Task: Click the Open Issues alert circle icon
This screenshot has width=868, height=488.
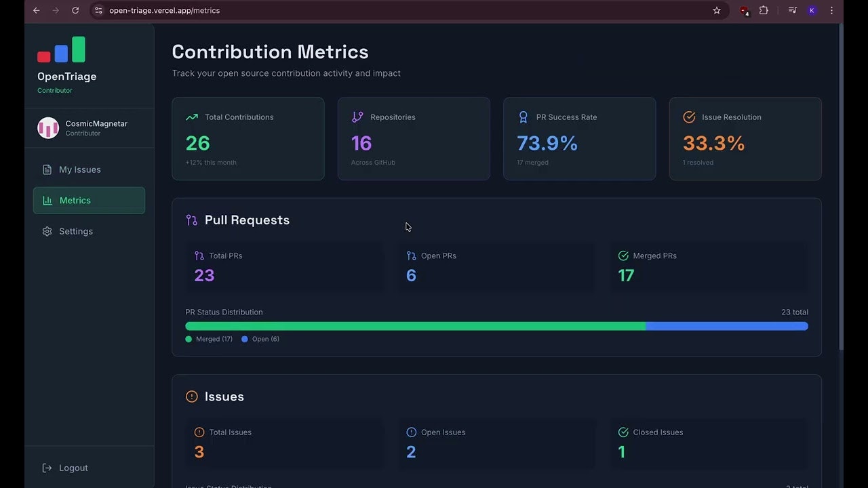Action: (411, 432)
